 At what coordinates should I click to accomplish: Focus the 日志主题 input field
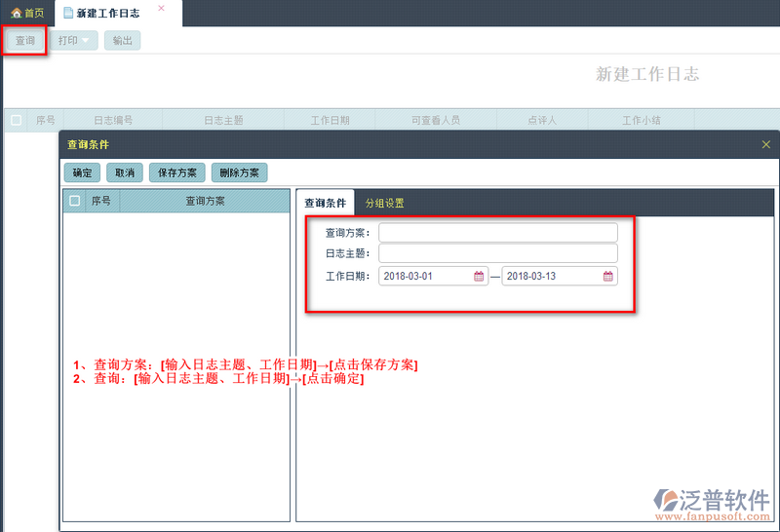point(498,253)
